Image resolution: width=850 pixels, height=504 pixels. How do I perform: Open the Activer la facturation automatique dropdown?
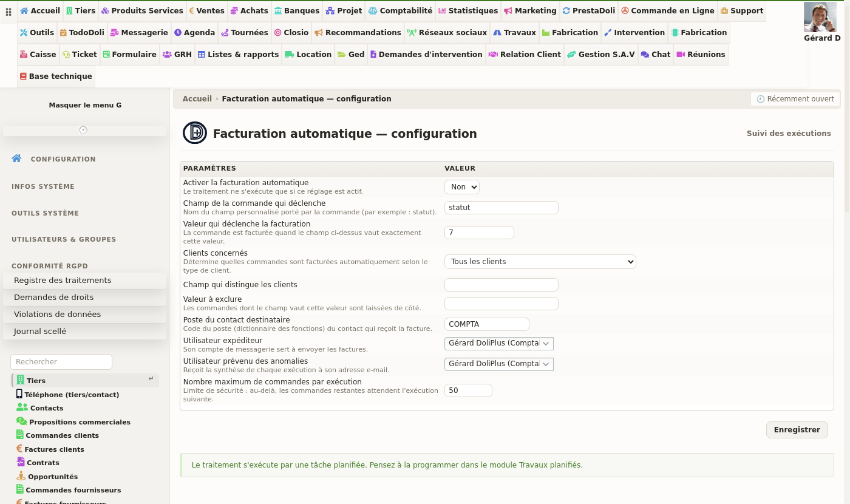(x=462, y=187)
